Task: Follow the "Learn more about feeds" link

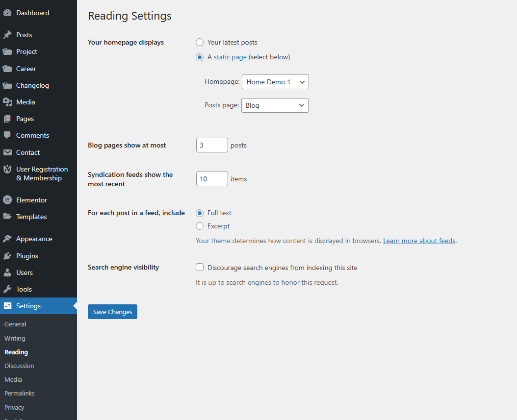Action: (x=419, y=241)
